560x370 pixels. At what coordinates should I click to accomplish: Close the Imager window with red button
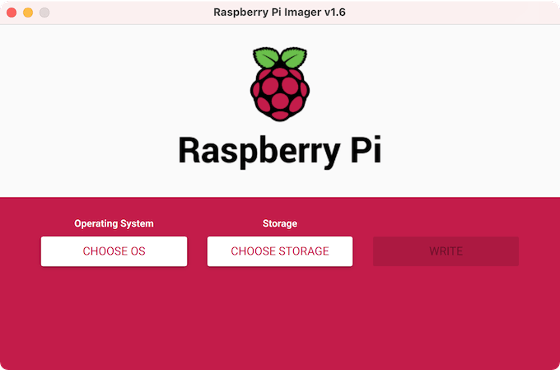pyautogui.click(x=11, y=12)
